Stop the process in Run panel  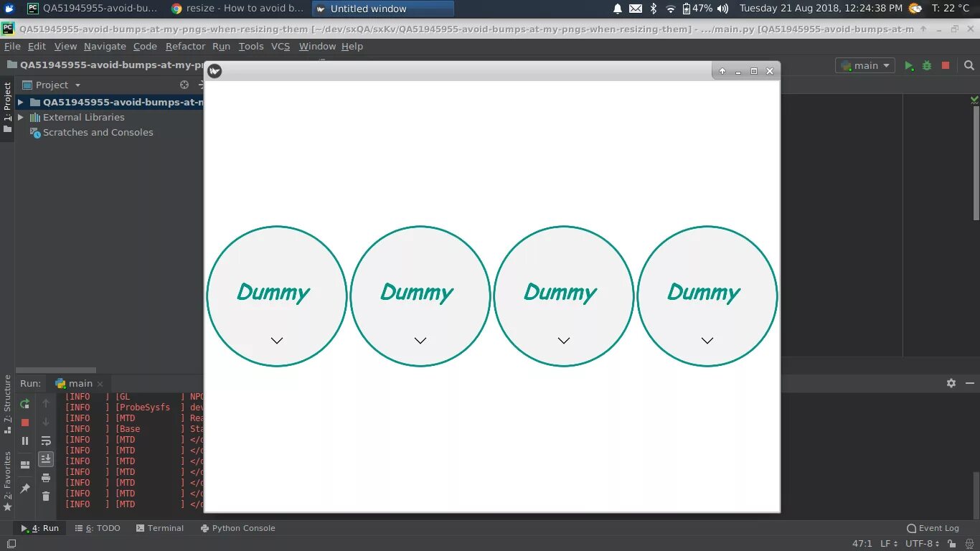tap(25, 423)
